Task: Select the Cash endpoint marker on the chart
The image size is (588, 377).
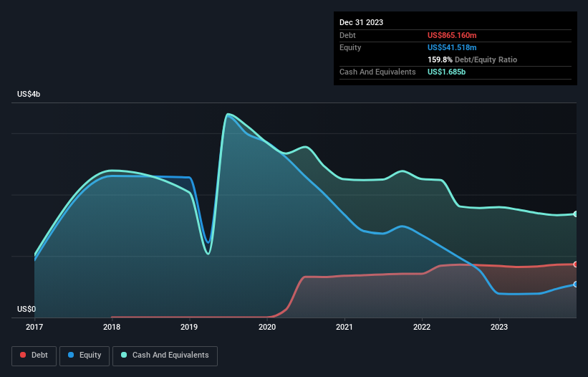Action: (x=576, y=214)
